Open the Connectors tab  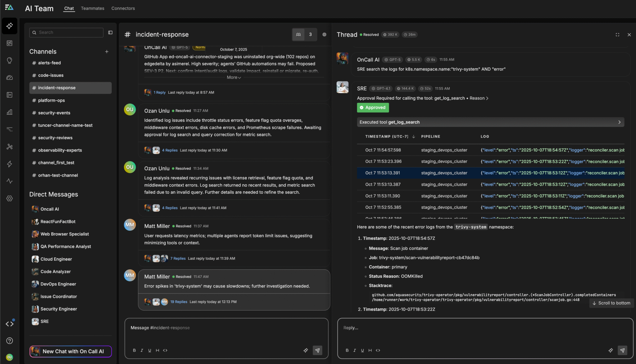[123, 8]
